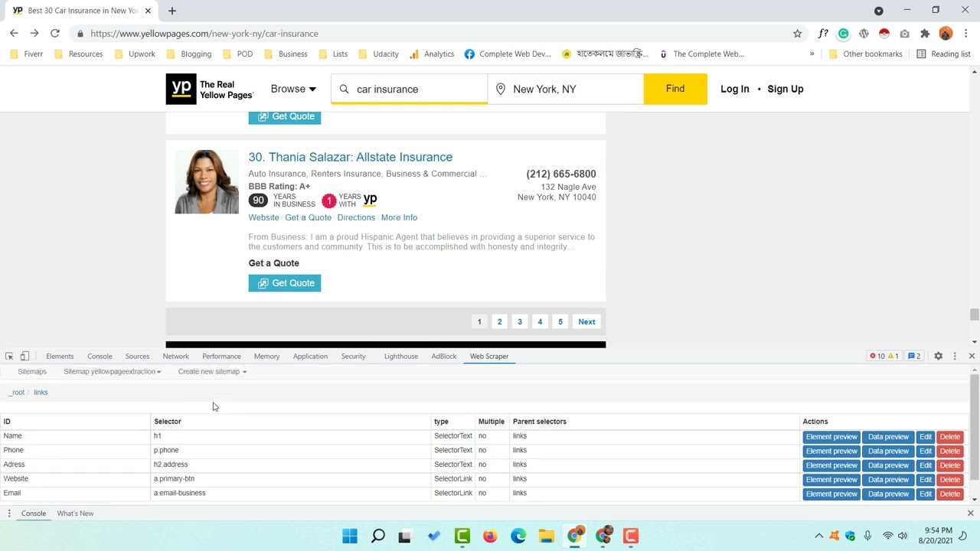
Task: Click the Get Quote button for Thania Salazar
Action: [285, 283]
